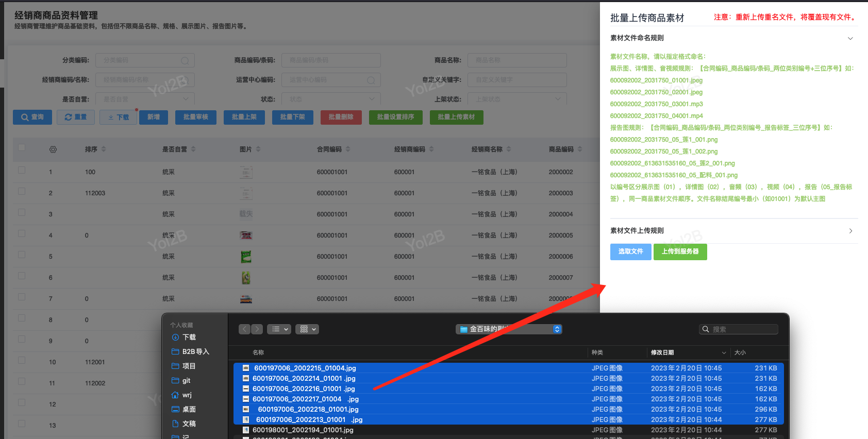The height and width of the screenshot is (439, 868).
Task: Click the 批量审核 batch review button
Action: [196, 117]
